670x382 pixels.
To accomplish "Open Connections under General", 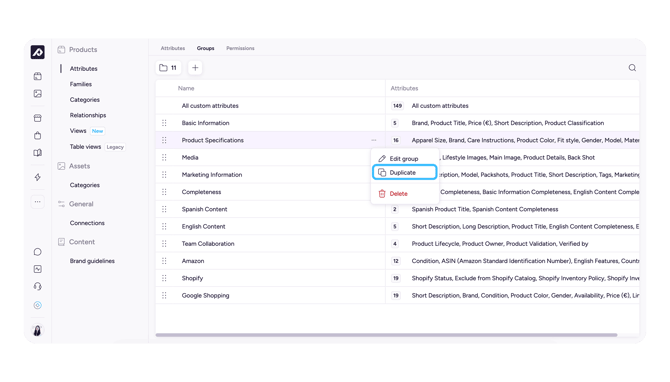I will coord(87,223).
